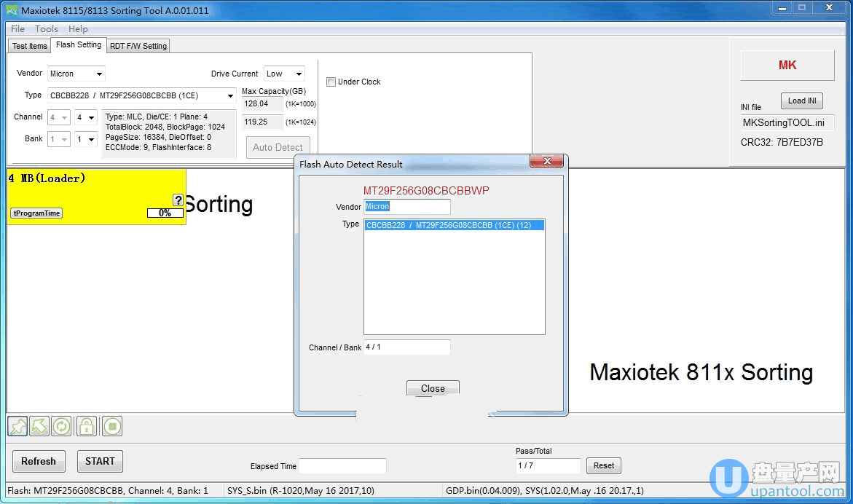Click the green pushpin icon
853x504 pixels.
17,426
